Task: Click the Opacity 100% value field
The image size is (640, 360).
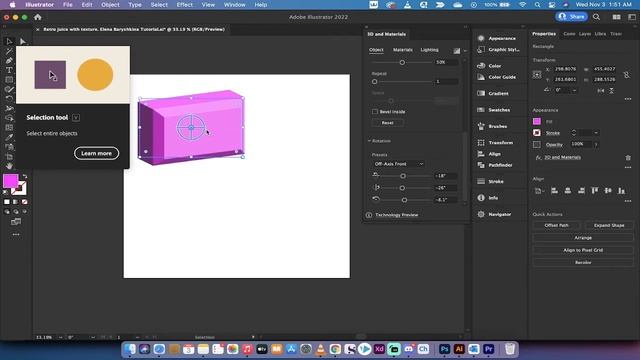Action: tap(581, 144)
